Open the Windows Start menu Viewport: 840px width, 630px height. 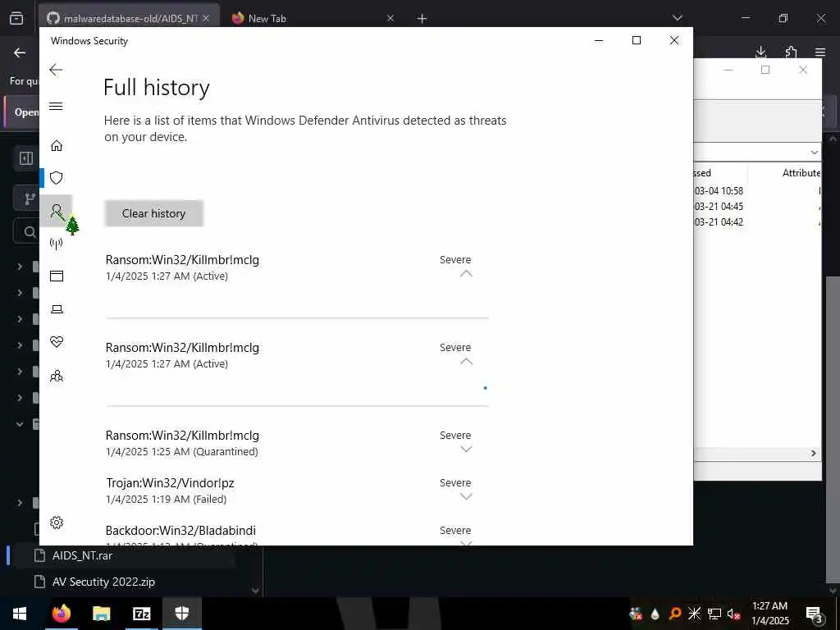[x=20, y=614]
